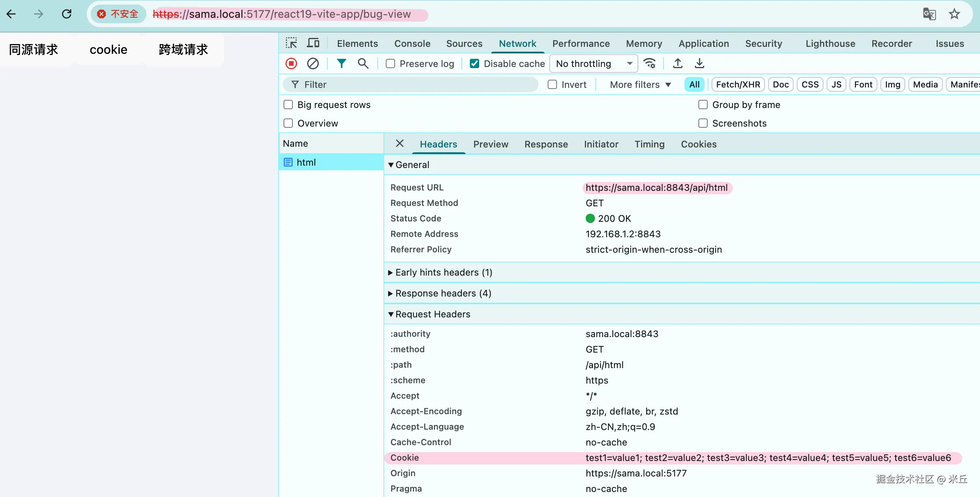This screenshot has width=980, height=497.
Task: Filter requests by Doc type
Action: tap(781, 84)
